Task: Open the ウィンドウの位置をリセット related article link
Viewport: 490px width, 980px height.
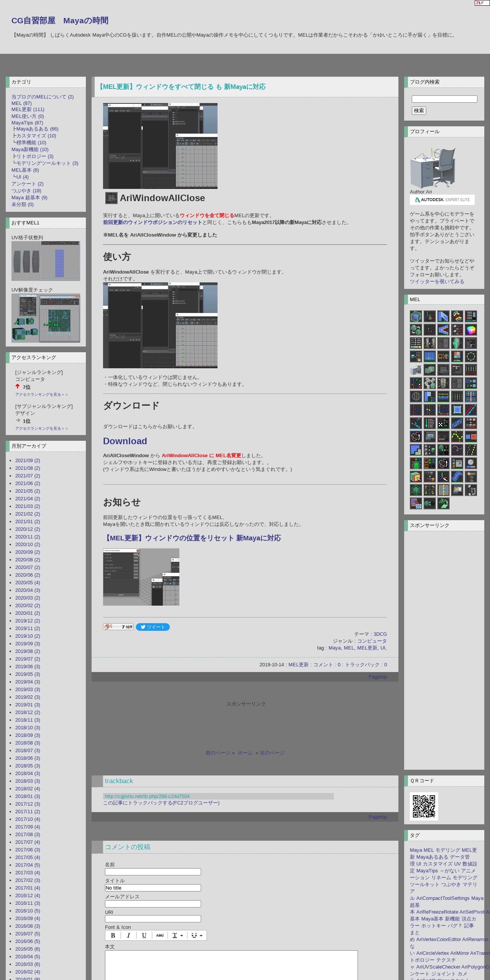Action: [x=192, y=538]
